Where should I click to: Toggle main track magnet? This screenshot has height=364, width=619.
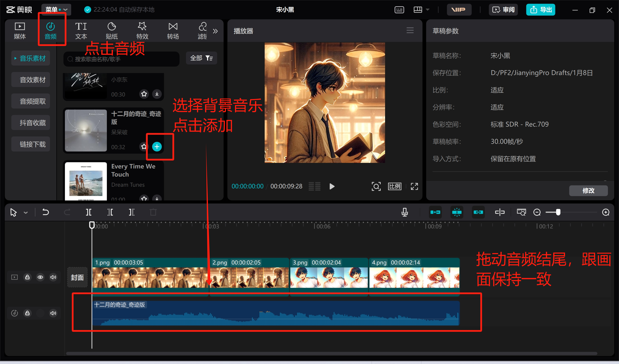435,212
